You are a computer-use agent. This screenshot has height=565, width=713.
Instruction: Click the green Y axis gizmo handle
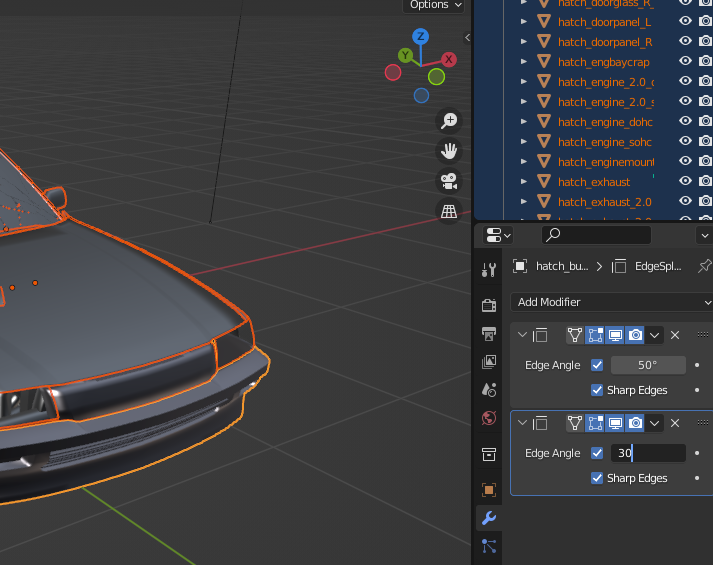click(x=405, y=56)
